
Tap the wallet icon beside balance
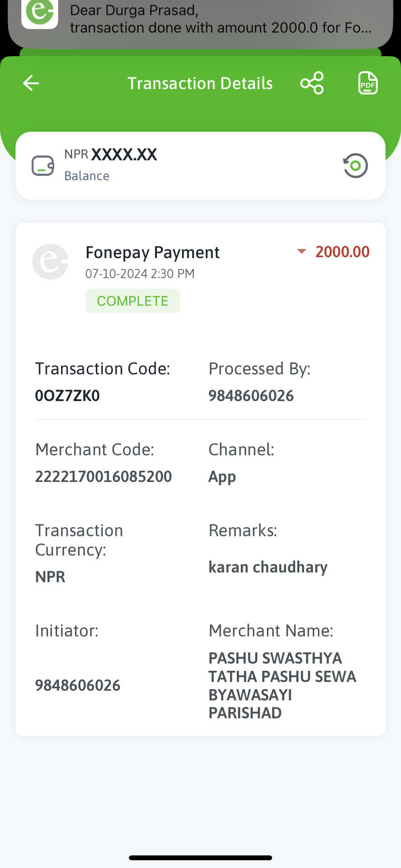pos(43,166)
